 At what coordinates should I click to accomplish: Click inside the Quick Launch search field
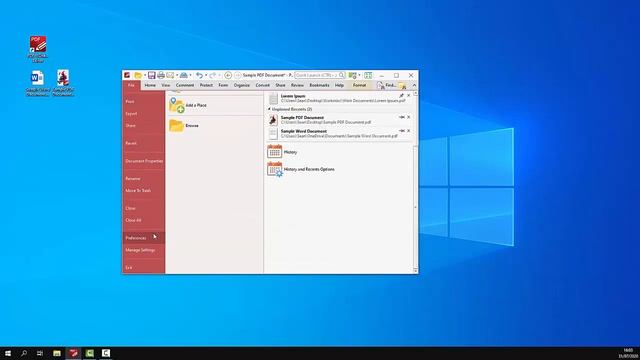click(316, 75)
